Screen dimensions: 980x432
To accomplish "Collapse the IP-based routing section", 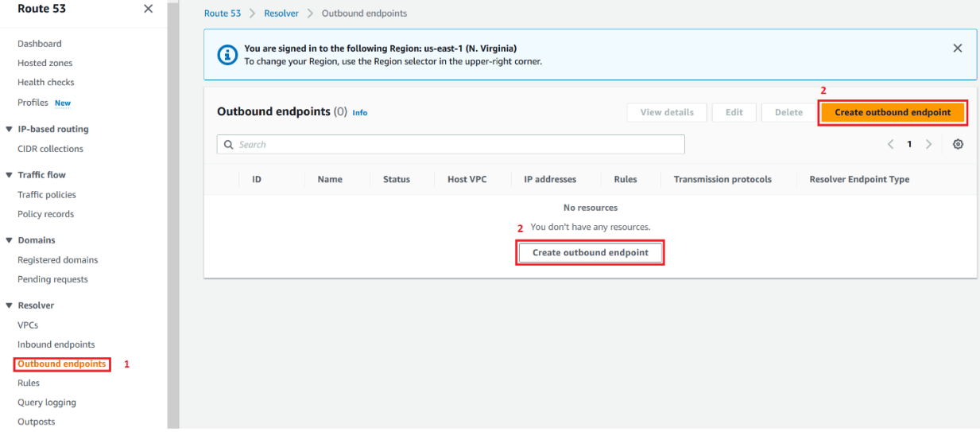I will pos(10,129).
